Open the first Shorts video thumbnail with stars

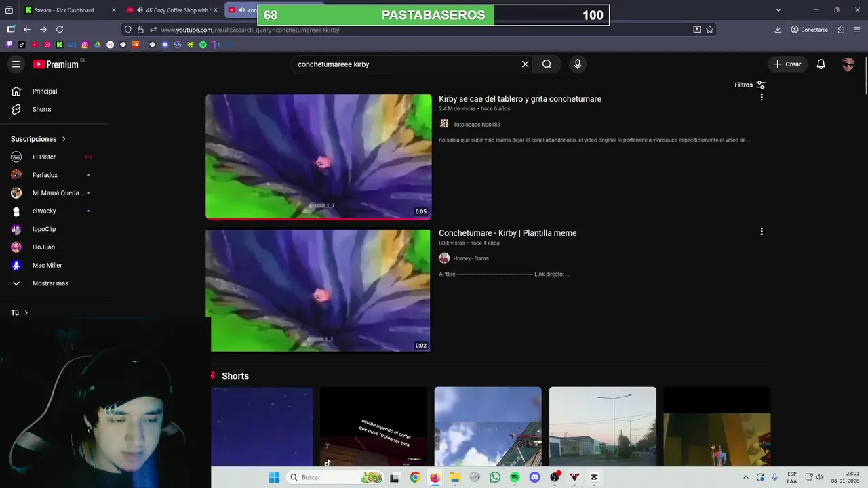[262, 426]
